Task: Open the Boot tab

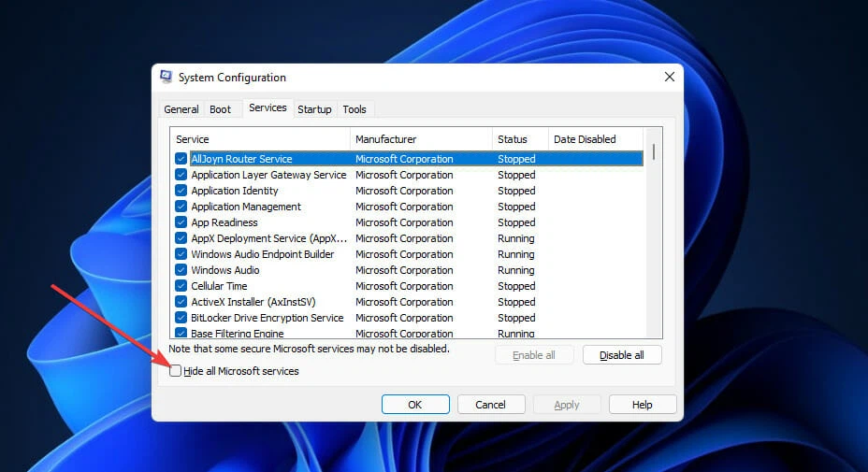Action: (x=220, y=109)
